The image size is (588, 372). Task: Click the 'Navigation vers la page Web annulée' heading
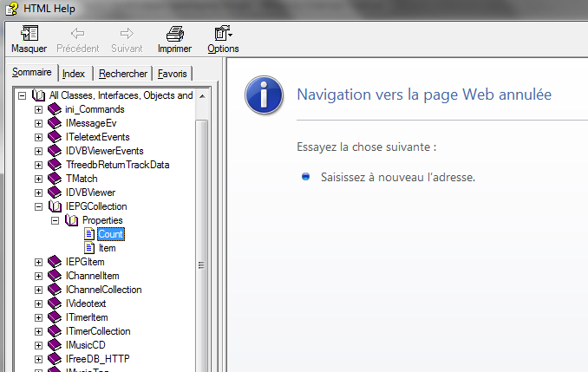point(424,95)
